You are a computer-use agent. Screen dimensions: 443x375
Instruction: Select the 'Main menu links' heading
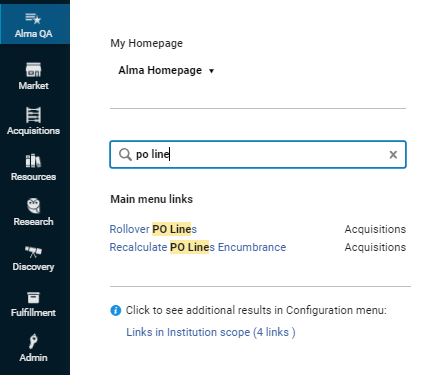pos(152,199)
